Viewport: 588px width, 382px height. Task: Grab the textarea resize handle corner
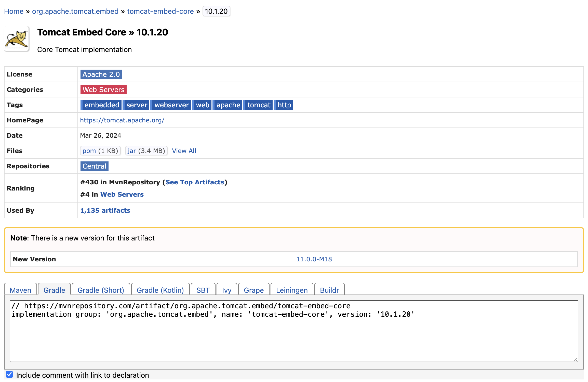tap(576, 359)
